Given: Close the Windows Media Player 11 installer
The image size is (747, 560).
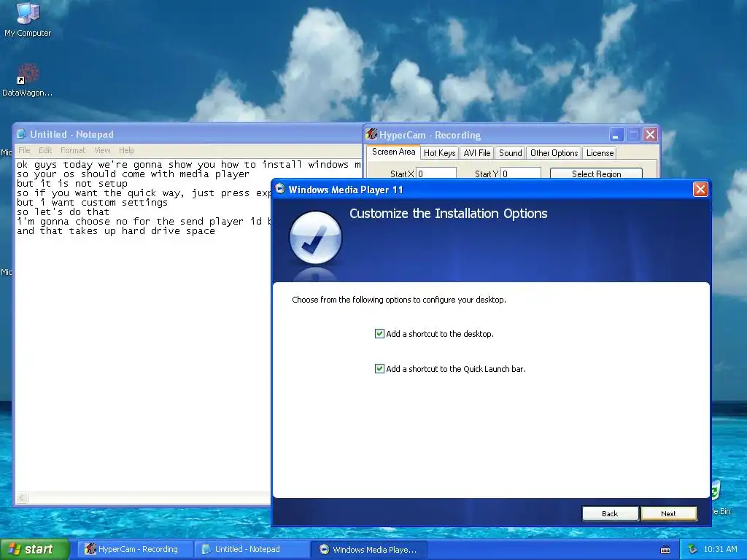Looking at the screenshot, I should point(700,190).
